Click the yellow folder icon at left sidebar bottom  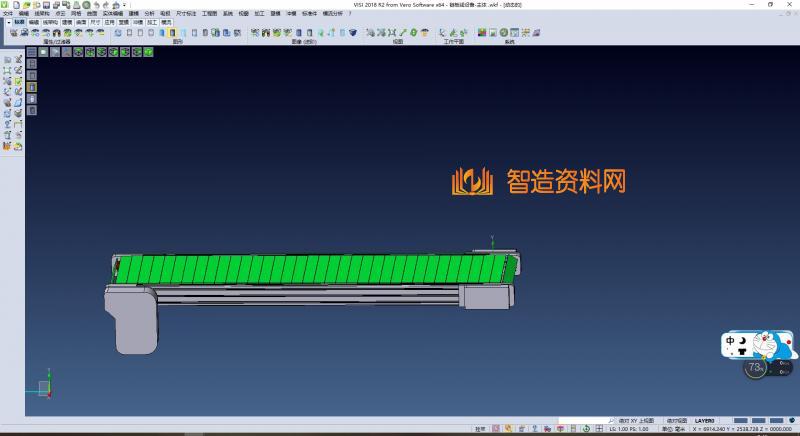pyautogui.click(x=18, y=146)
